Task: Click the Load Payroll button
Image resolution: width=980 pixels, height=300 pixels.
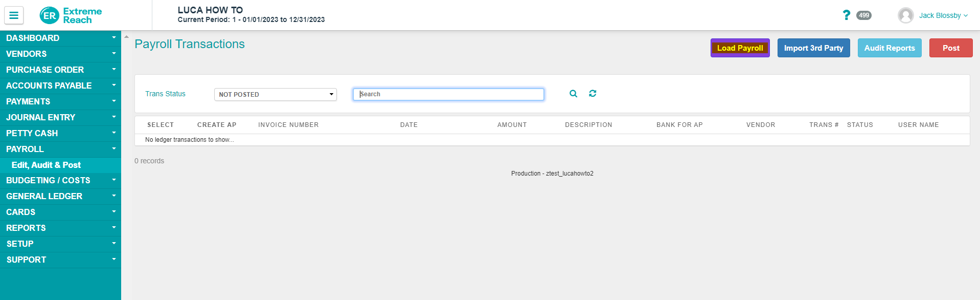Action: (x=740, y=48)
